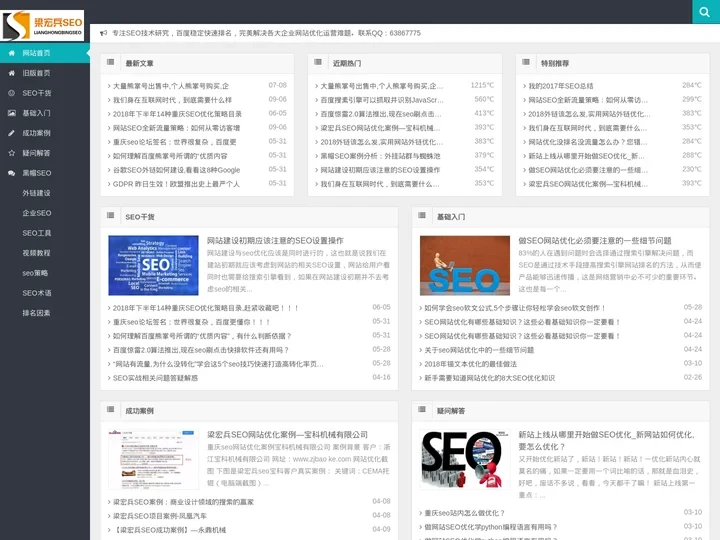The height and width of the screenshot is (540, 720).
Task: Click the image icon beside 基础入门
Action: pos(12,113)
